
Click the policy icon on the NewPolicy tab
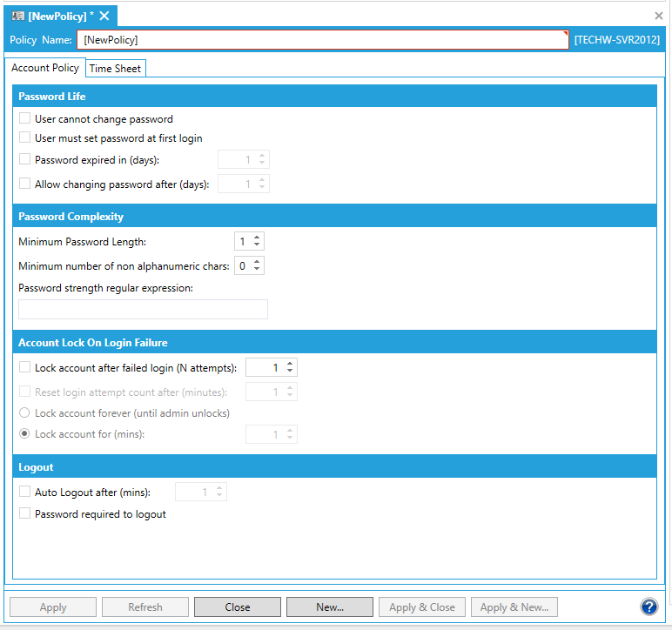pos(17,16)
